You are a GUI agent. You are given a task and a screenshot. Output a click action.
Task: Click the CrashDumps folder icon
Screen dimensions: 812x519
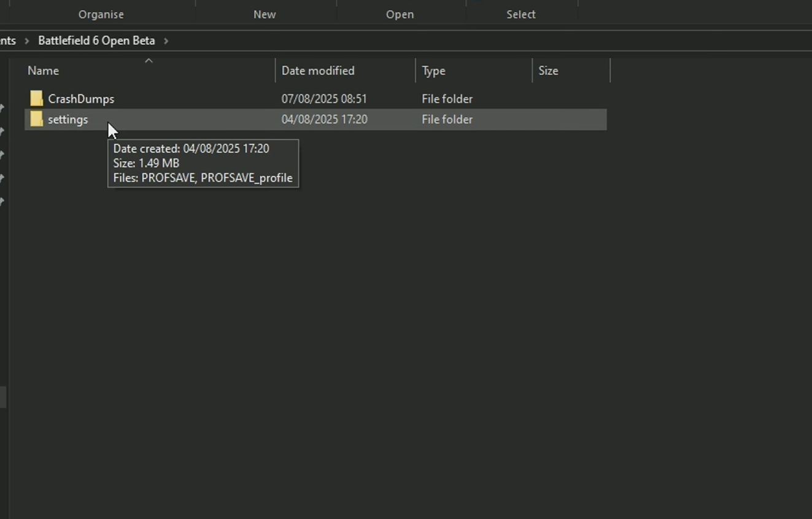pos(36,99)
